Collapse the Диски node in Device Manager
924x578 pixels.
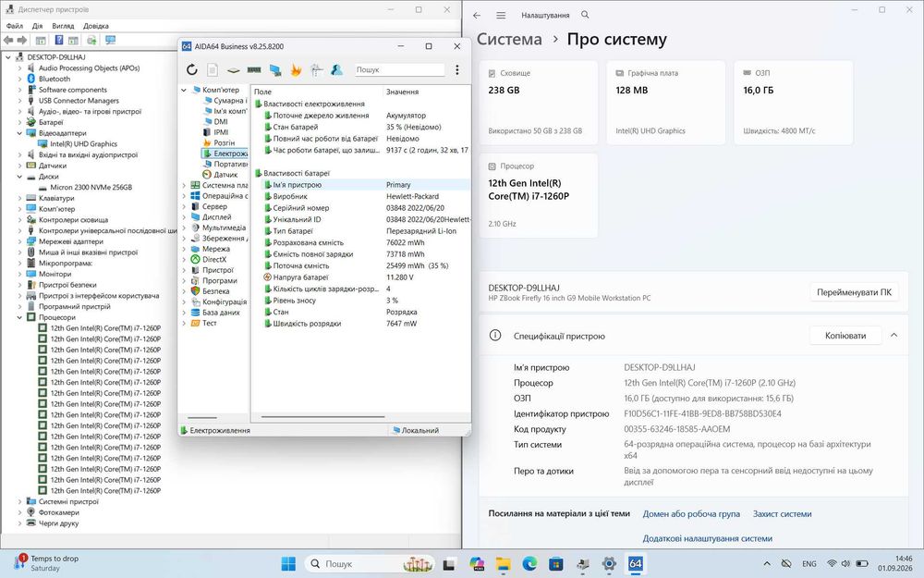pos(19,177)
